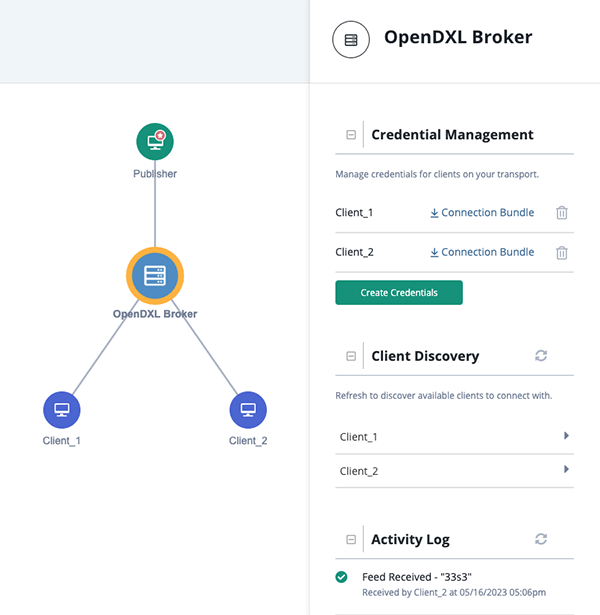Download the Client_2 Connection Bundle
Image resolution: width=600 pixels, height=615 pixels.
[482, 252]
